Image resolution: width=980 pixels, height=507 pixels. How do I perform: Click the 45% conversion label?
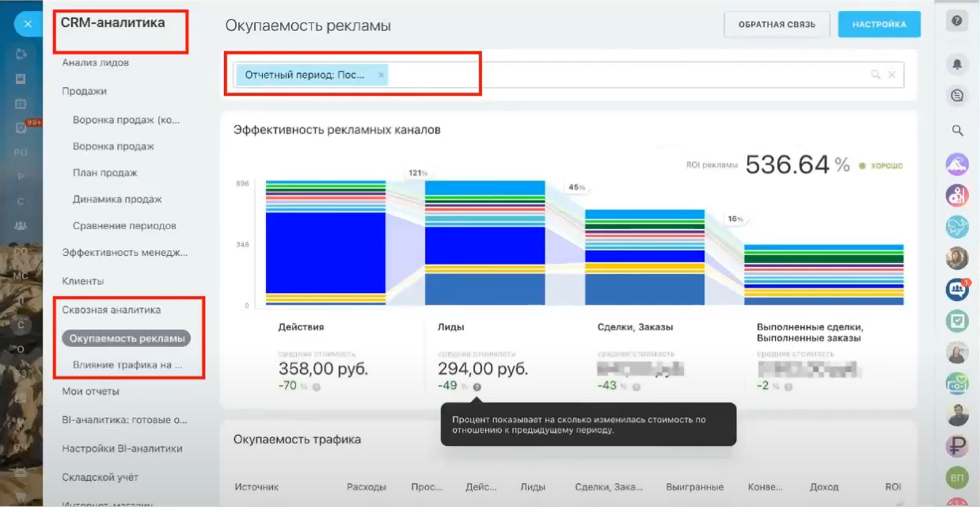[x=576, y=188]
